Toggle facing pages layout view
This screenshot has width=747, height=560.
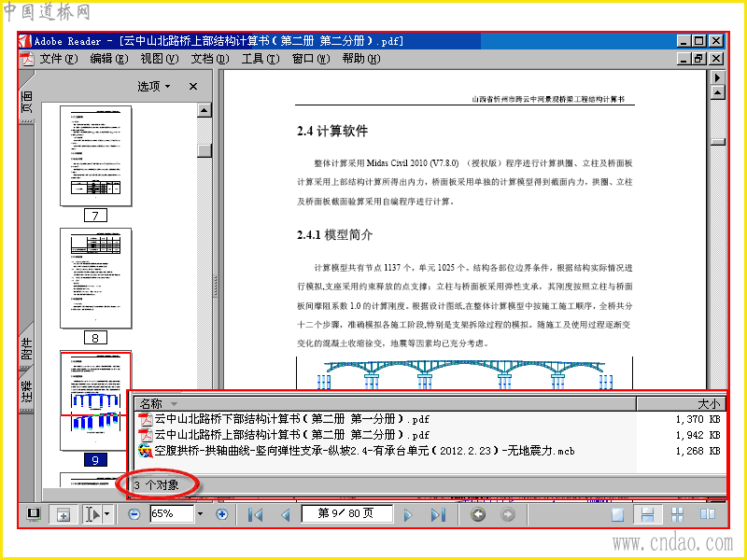point(708,514)
